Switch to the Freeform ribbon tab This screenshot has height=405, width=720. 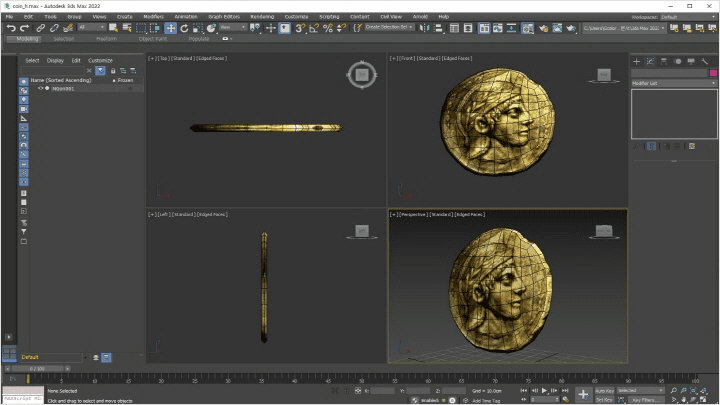[107, 39]
